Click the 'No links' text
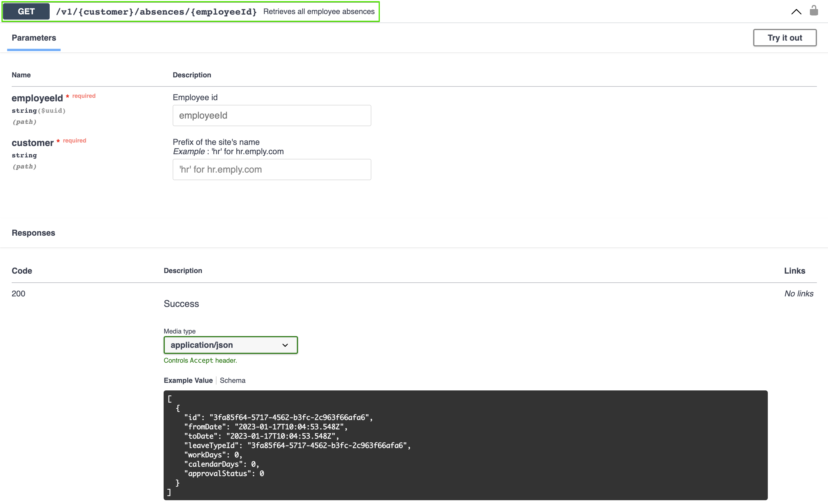The width and height of the screenshot is (828, 504). (798, 293)
